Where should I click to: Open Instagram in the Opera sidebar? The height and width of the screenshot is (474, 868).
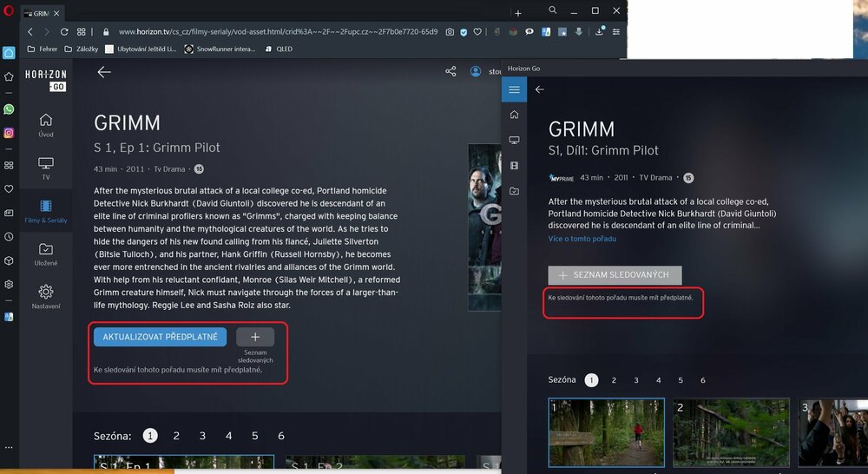[9, 133]
